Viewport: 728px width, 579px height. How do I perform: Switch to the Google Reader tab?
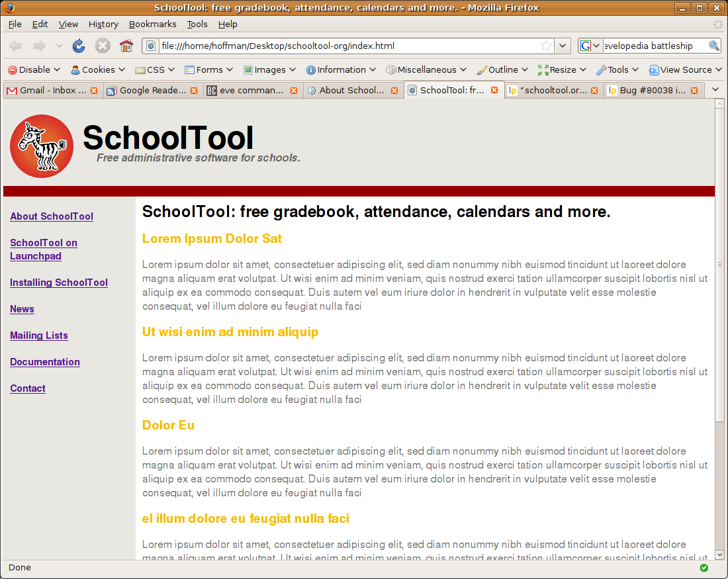[152, 91]
